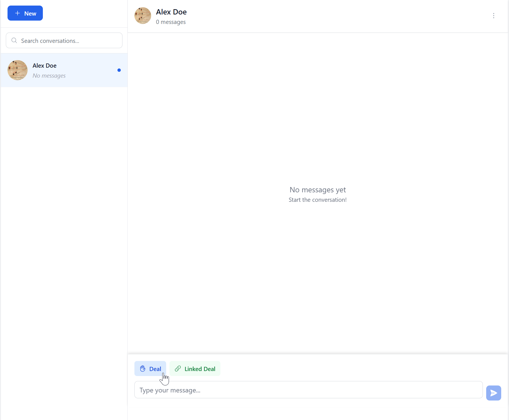Click the Alex Doe name in the chat header
Screen dimensions: 509x420
[171, 12]
